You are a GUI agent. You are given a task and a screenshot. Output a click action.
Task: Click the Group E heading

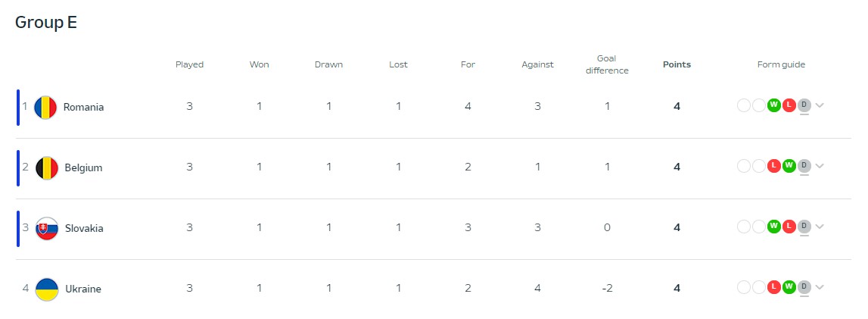coord(46,23)
